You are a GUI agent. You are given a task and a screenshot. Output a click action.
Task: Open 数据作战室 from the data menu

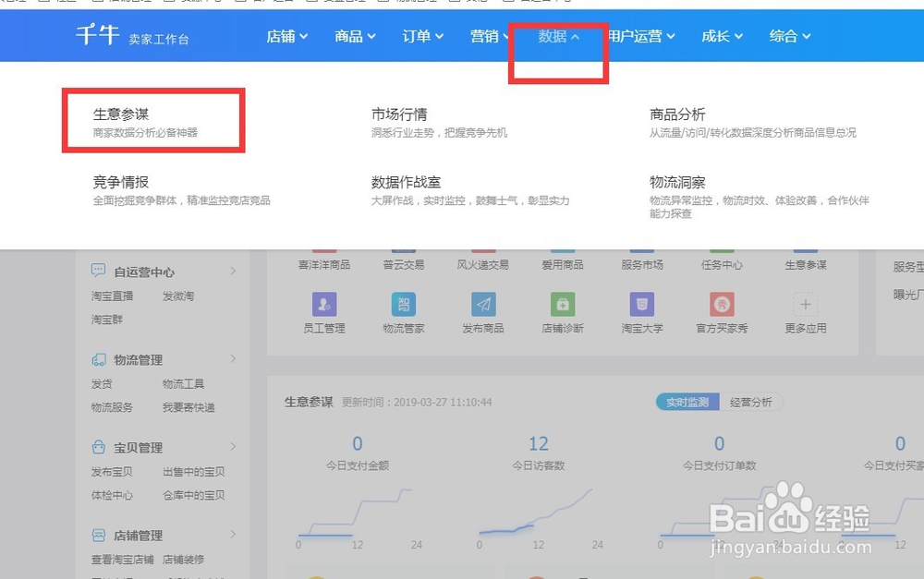[406, 182]
